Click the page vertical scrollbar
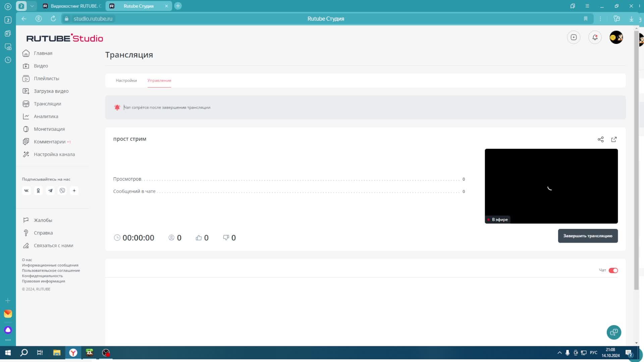The height and width of the screenshot is (362, 644). (636, 161)
